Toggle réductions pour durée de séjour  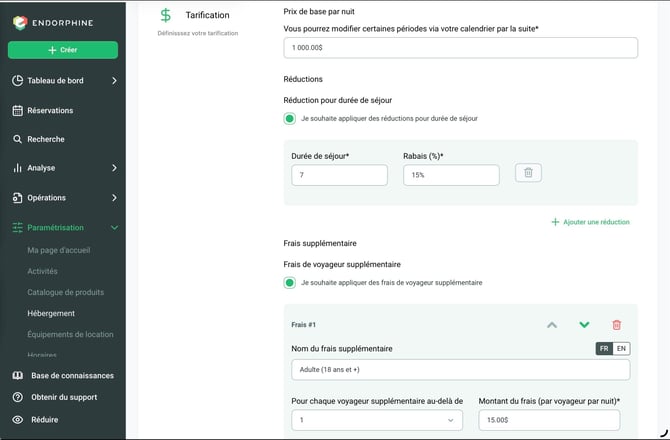[290, 119]
